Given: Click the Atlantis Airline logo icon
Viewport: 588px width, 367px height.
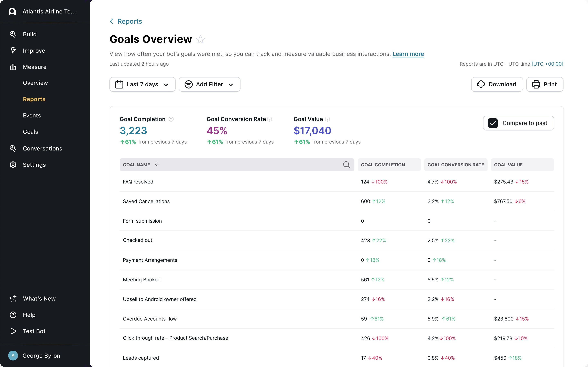Looking at the screenshot, I should pos(12,11).
